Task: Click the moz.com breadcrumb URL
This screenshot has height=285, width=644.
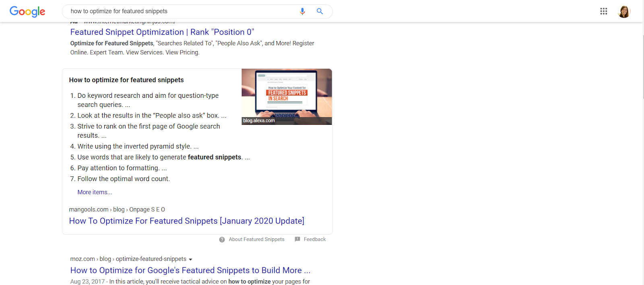Action: click(128, 259)
